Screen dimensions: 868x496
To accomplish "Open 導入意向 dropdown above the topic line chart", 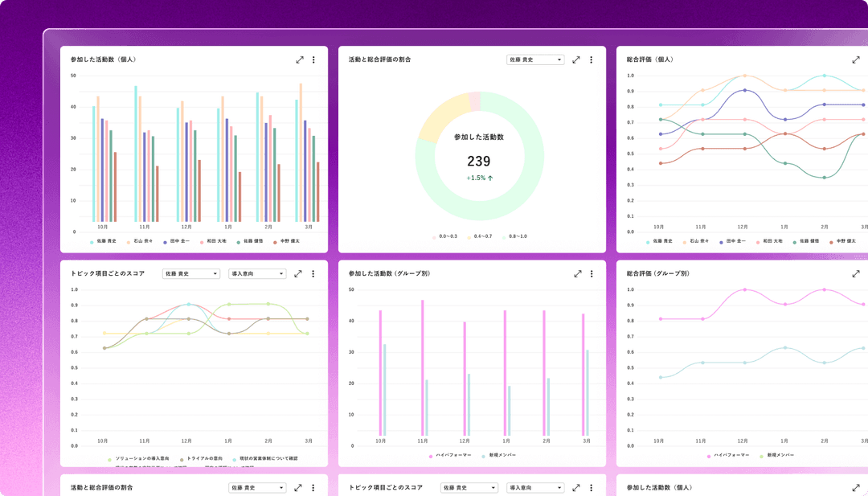I will tap(257, 273).
